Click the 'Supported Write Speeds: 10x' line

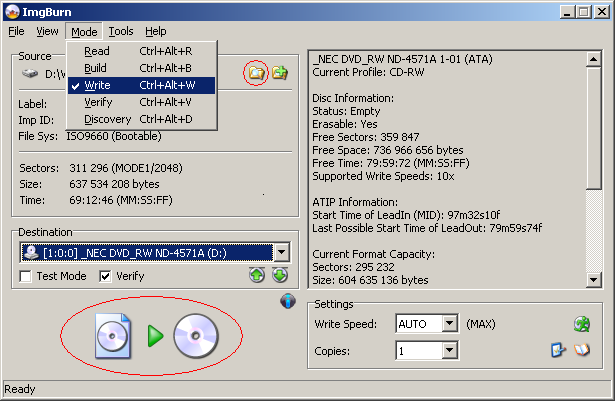383,176
